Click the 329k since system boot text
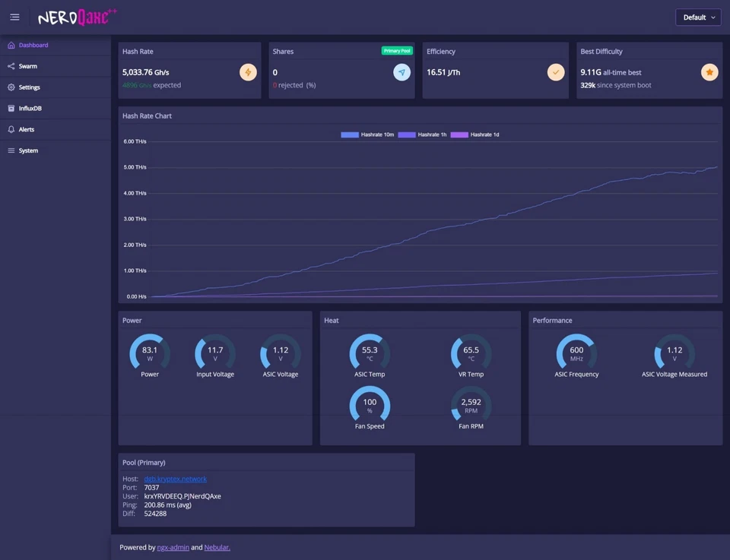730x560 pixels. (616, 85)
